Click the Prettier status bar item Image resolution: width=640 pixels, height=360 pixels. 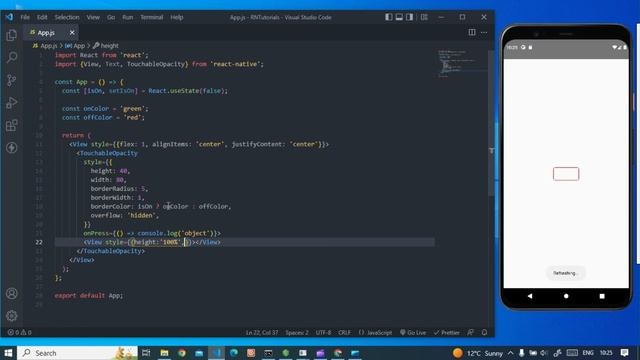click(446, 332)
